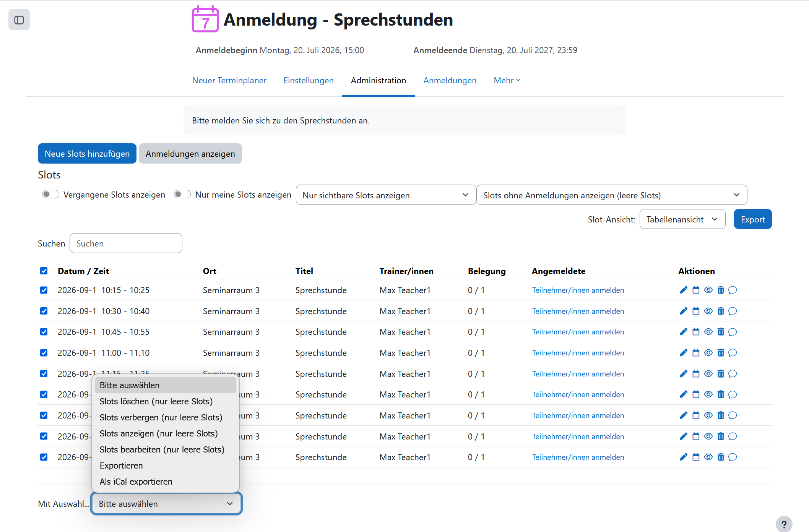Edit the 10:15 - 10:25 slot with the pencil icon

click(x=684, y=290)
